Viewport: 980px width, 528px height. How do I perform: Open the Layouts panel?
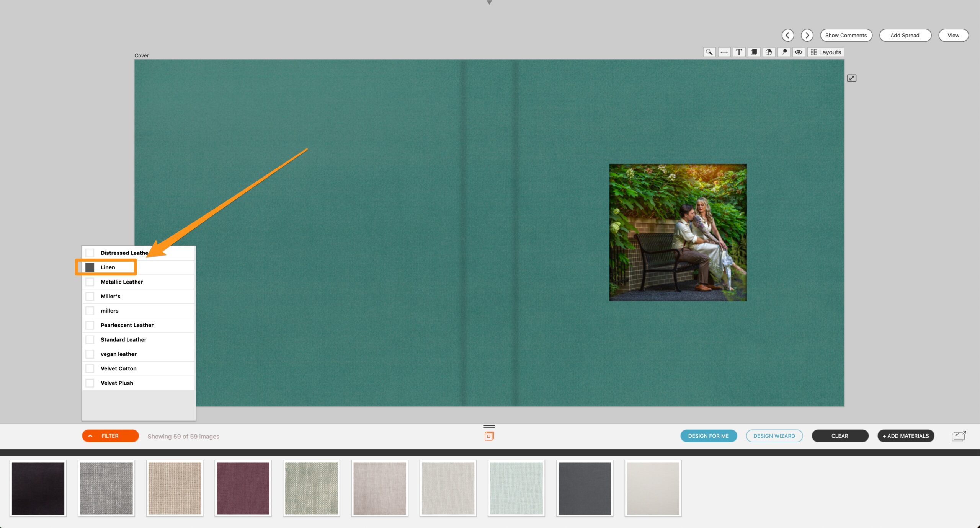(826, 52)
